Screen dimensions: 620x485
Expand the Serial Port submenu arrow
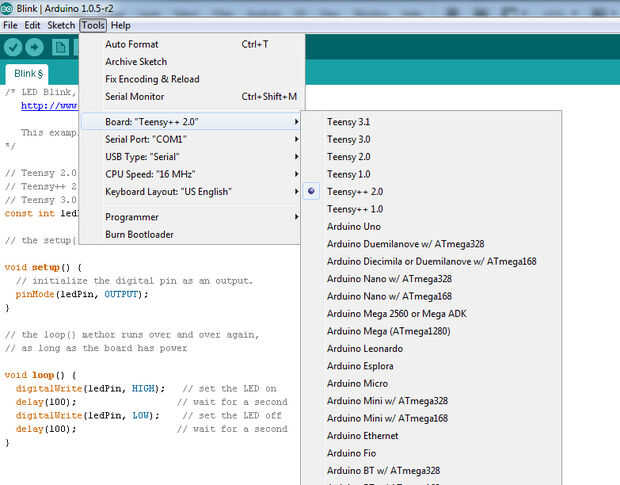tap(296, 139)
